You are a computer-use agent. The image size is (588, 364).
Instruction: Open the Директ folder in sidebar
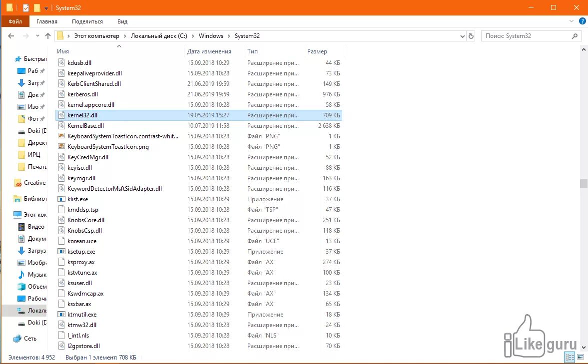tap(32, 143)
